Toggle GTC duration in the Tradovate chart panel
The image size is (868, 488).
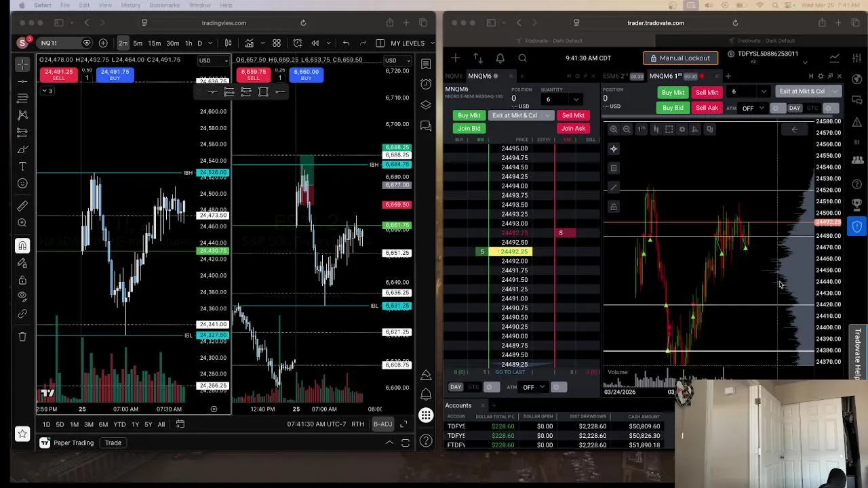pyautogui.click(x=812, y=108)
